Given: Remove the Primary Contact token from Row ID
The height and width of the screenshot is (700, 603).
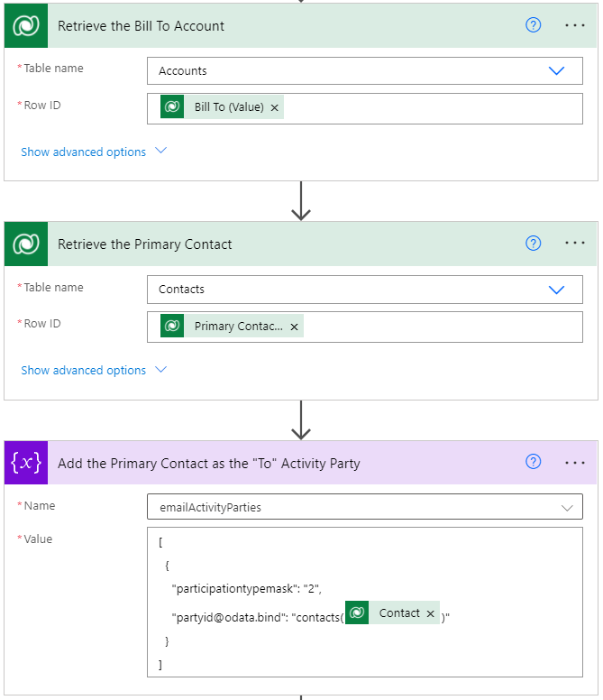Looking at the screenshot, I should [x=294, y=327].
